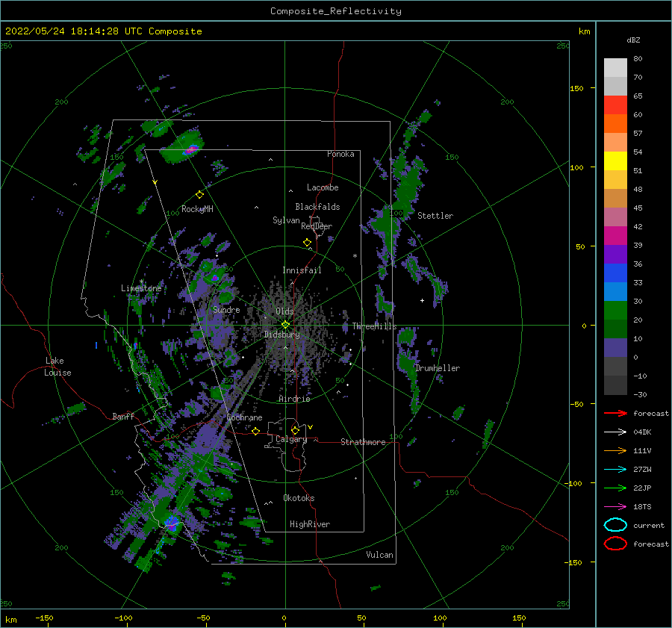
Task: Select the 65 dBZ red color swatch
Action: [x=615, y=105]
